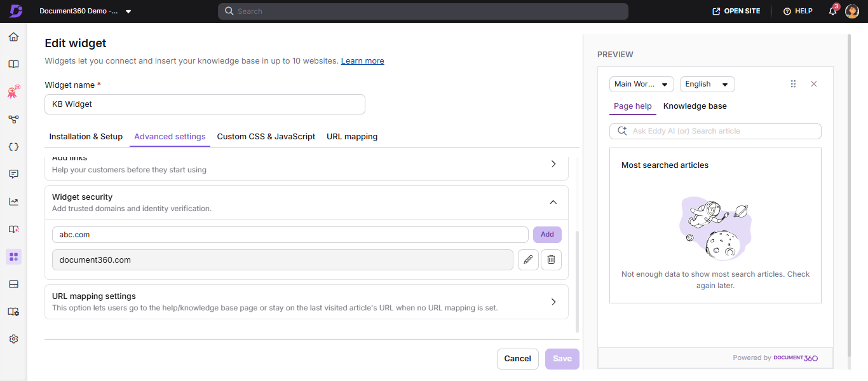The width and height of the screenshot is (868, 381).
Task: Open knowledge base site settings book-gear icon
Action: click(13, 312)
